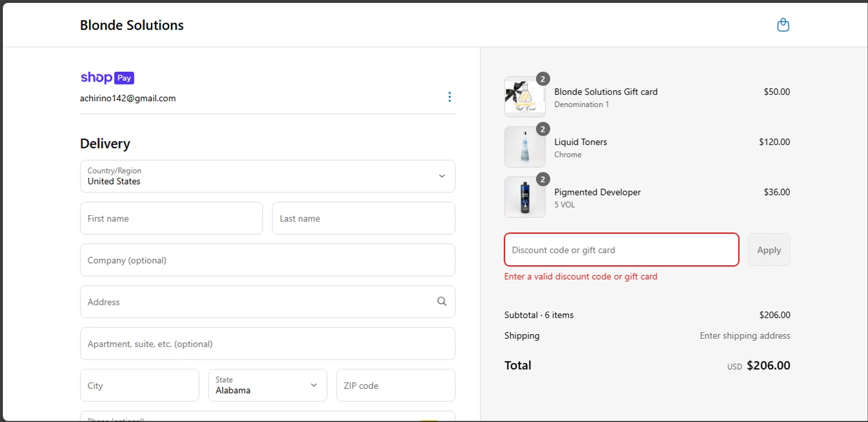Viewport: 868px width, 422px height.
Task: Focus the Last name field
Action: click(363, 218)
